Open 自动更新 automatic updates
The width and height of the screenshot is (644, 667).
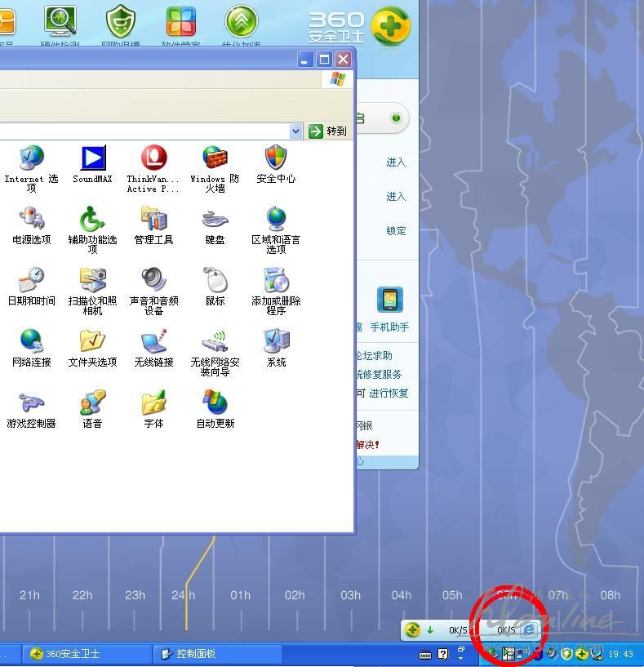(x=215, y=410)
